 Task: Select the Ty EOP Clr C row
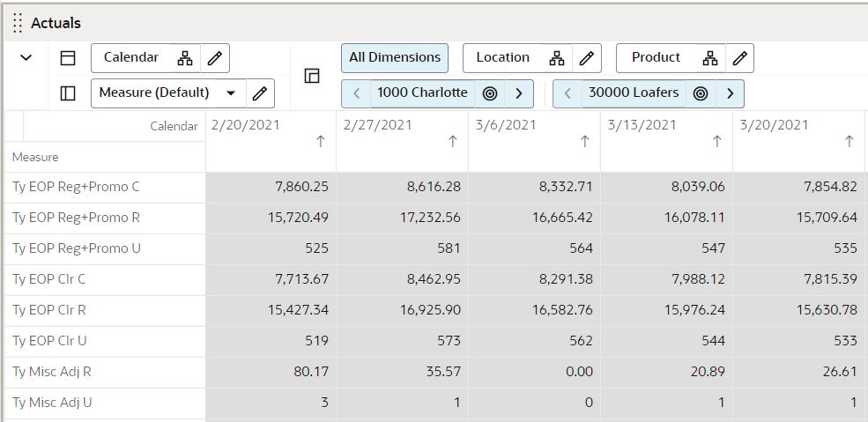pos(105,279)
